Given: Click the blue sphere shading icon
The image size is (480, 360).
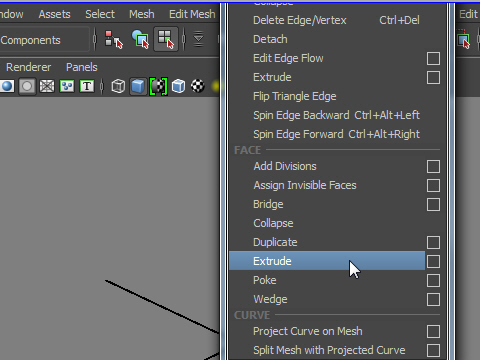Looking at the screenshot, I should point(7,86).
